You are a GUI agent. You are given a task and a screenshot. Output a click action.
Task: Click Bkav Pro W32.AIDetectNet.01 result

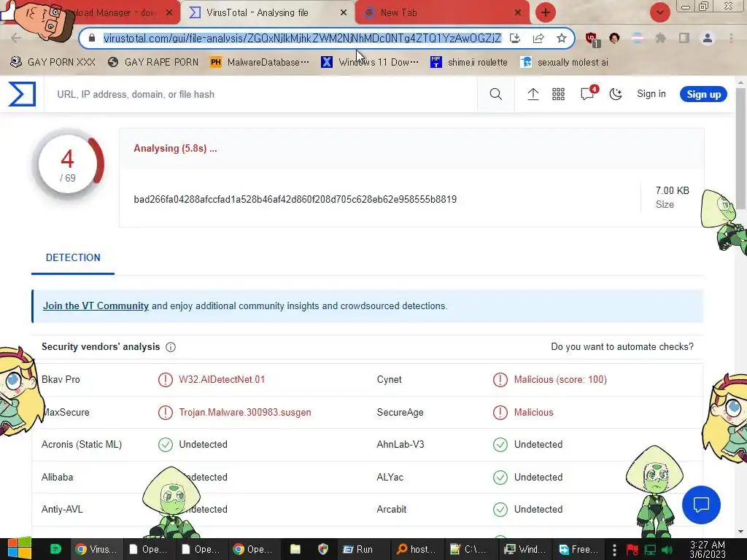pyautogui.click(x=222, y=379)
